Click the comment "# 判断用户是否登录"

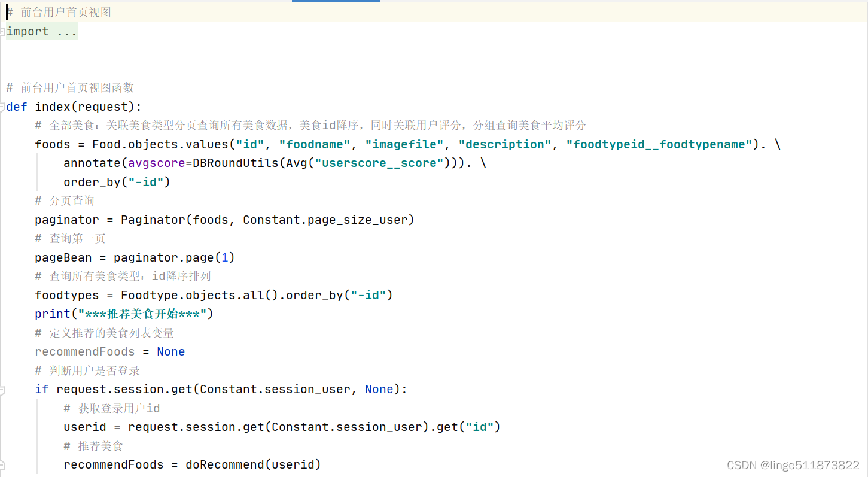pos(87,370)
